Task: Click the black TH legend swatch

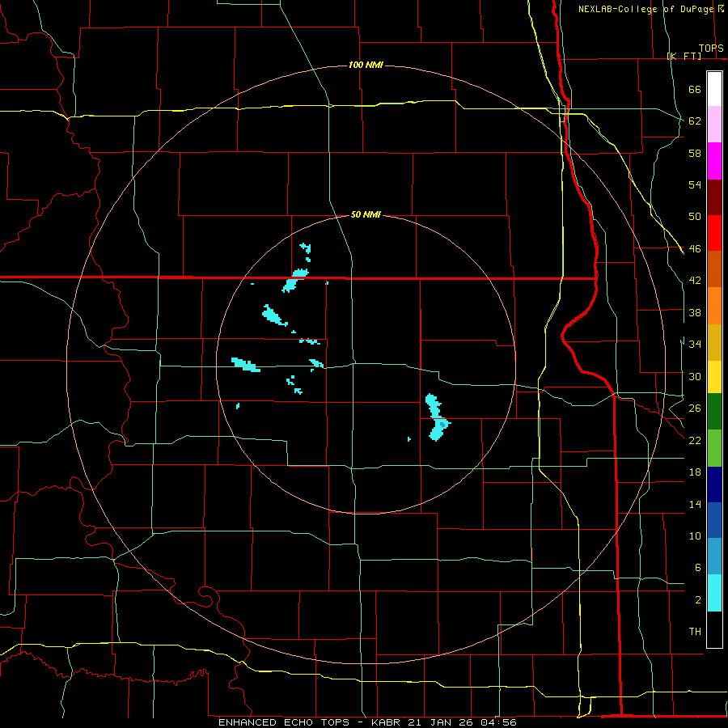Action: point(714,629)
